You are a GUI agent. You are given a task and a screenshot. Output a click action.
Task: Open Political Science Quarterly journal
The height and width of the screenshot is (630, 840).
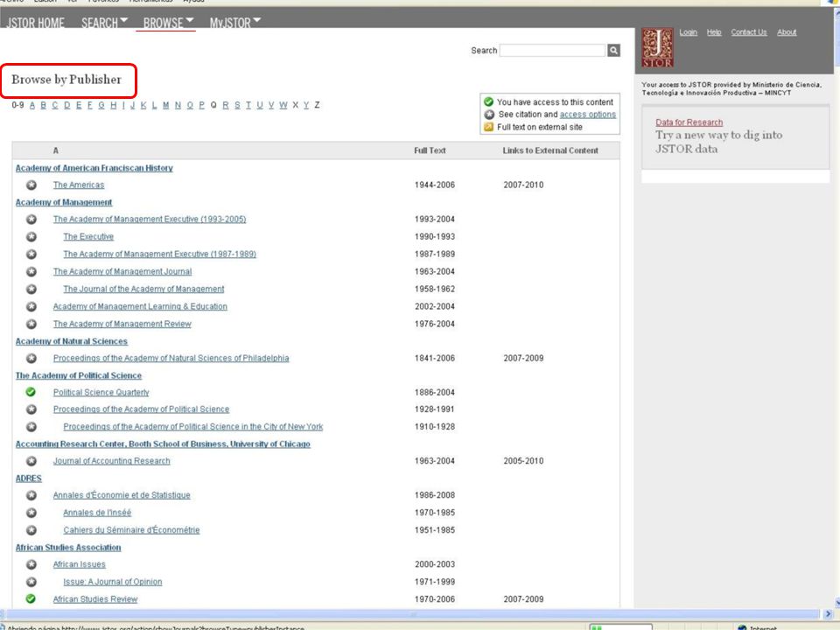101,392
